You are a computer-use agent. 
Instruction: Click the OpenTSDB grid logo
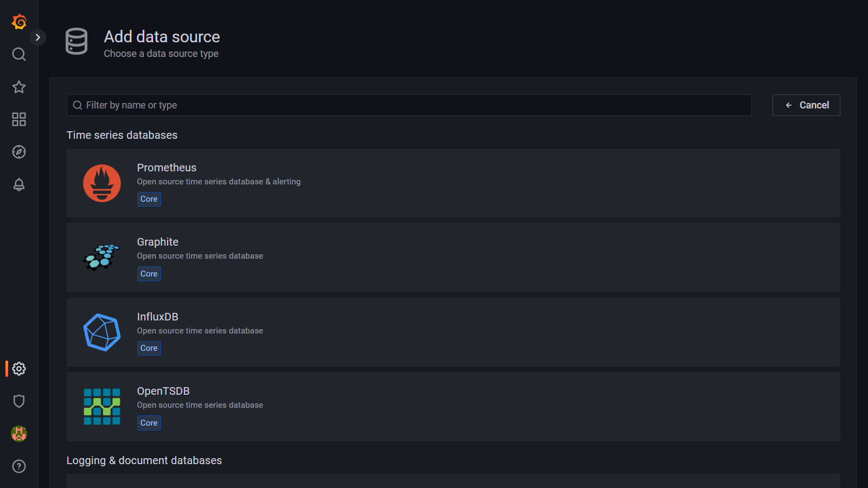102,407
